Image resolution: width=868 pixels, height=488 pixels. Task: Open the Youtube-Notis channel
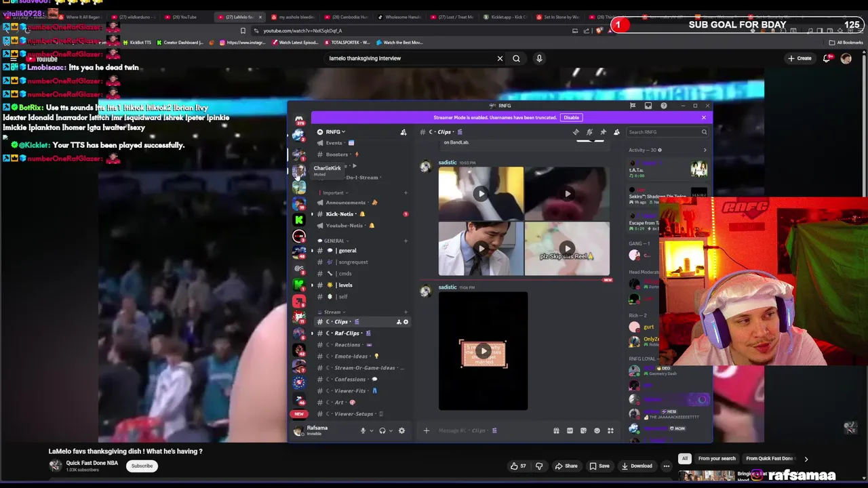[344, 226]
